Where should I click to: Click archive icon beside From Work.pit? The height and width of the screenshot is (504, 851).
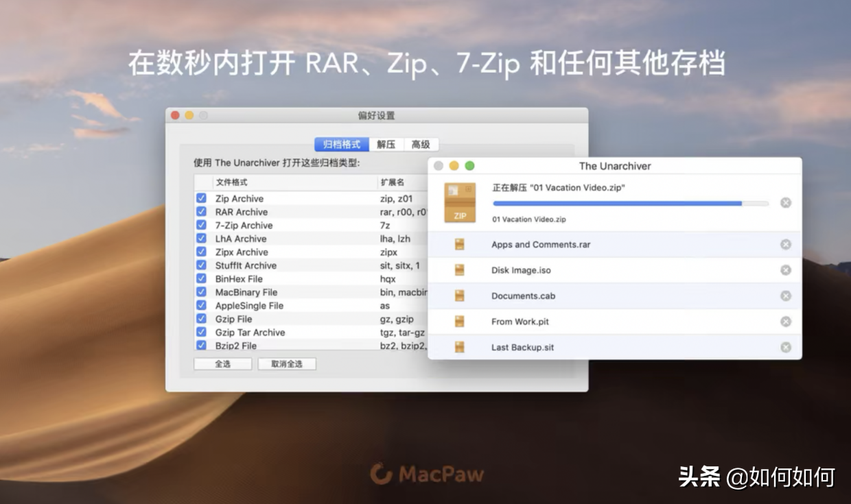pyautogui.click(x=460, y=322)
